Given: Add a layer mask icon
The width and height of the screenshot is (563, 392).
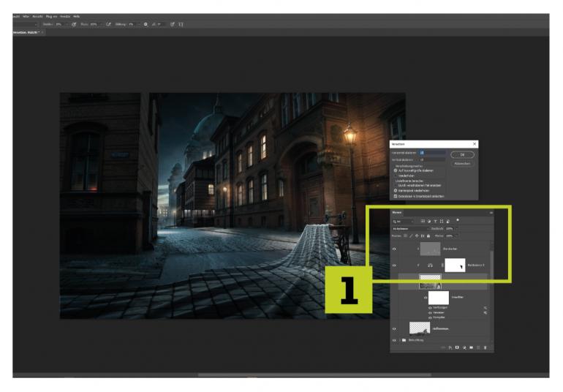Looking at the screenshot, I should [457, 347].
